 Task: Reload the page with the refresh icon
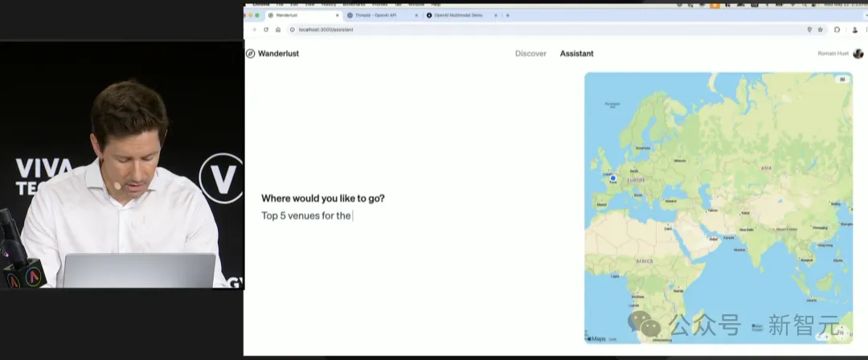coord(266,30)
